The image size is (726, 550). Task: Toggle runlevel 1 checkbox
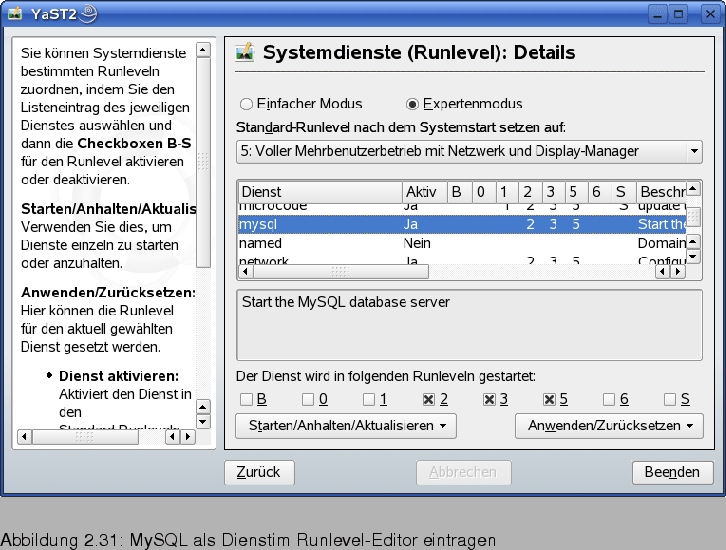pyautogui.click(x=369, y=399)
